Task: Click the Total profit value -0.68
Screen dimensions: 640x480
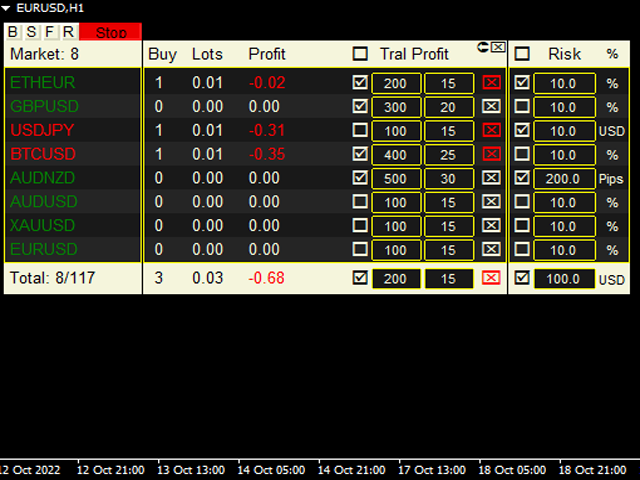Action: point(267,278)
